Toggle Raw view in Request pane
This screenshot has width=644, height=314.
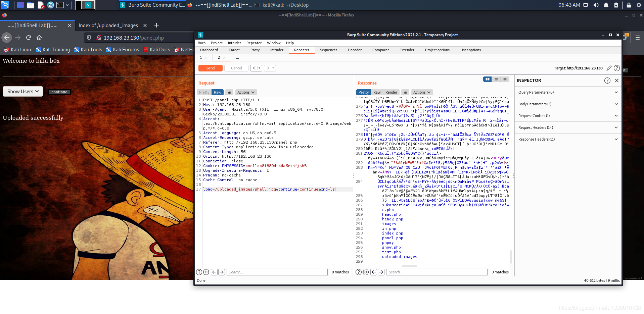(218, 92)
